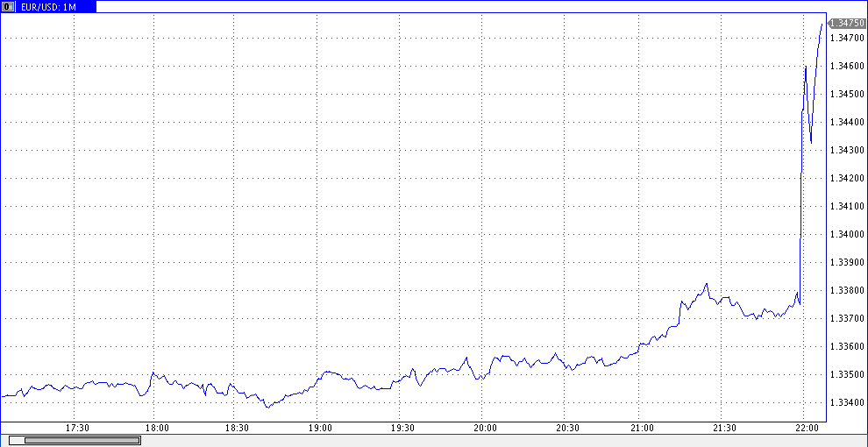The width and height of the screenshot is (868, 447).
Task: Click the 1.33500 price axis label
Action: click(x=848, y=375)
